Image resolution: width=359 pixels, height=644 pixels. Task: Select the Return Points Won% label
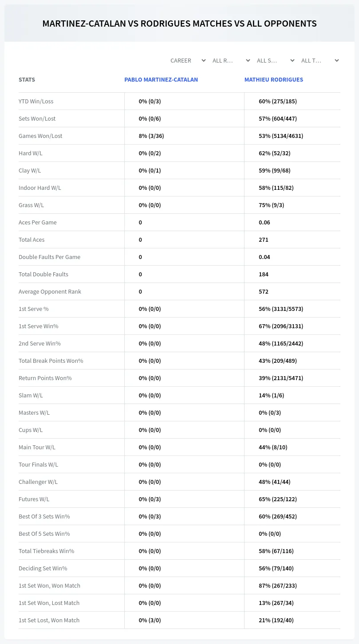(45, 378)
